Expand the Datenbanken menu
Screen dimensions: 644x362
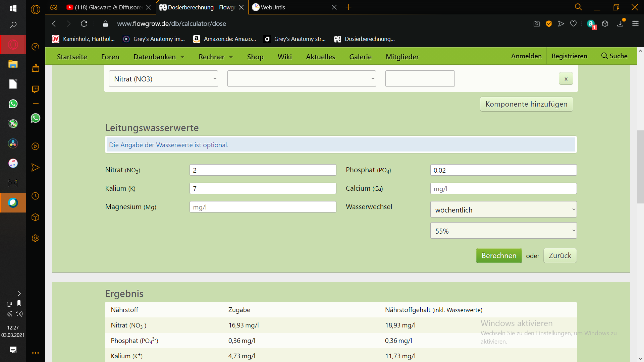[159, 57]
